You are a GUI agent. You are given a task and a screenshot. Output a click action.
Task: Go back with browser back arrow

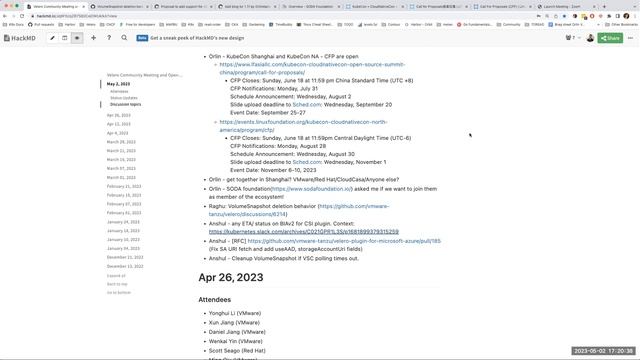pyautogui.click(x=5, y=16)
